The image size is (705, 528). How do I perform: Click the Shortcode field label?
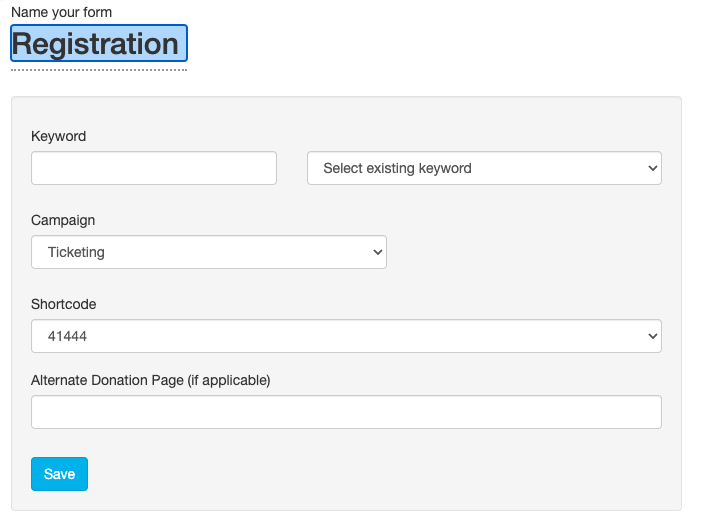(64, 304)
